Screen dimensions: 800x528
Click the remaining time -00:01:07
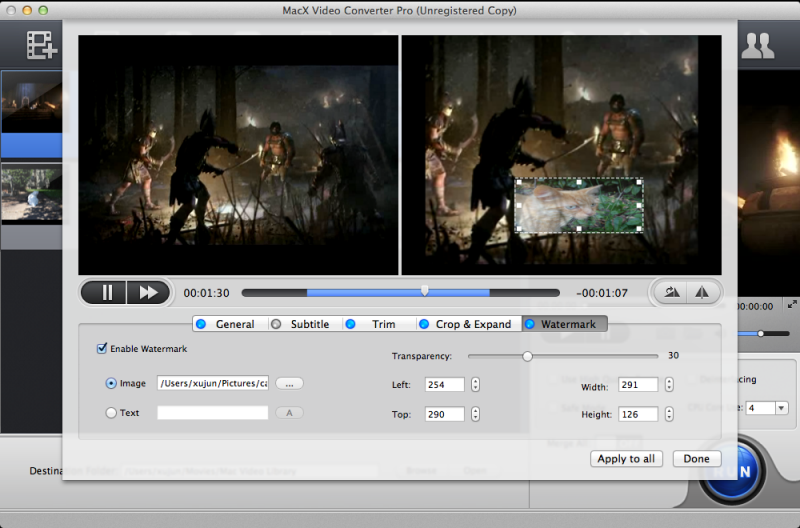click(602, 293)
